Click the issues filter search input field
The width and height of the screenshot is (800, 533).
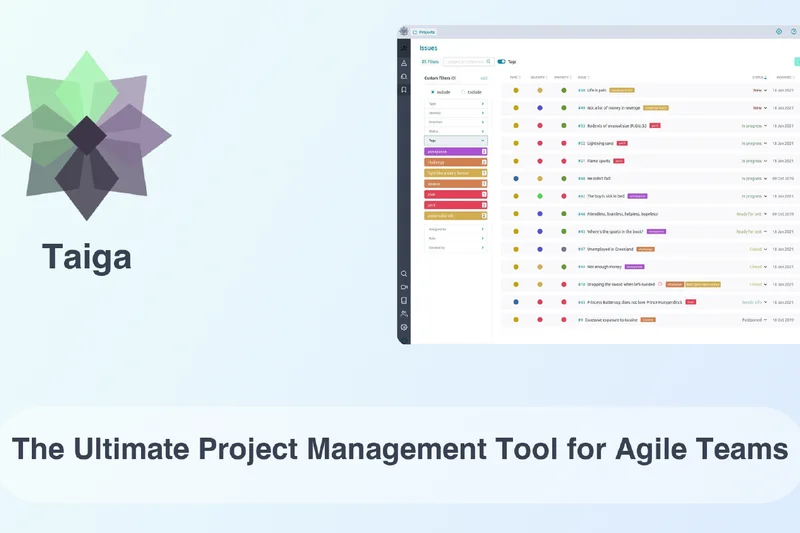coord(464,61)
